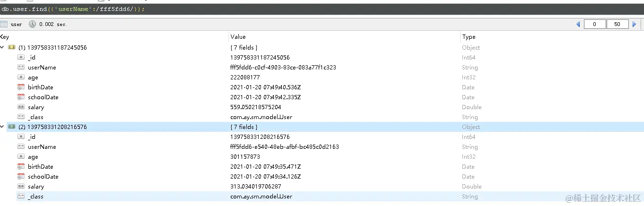
Task: Click Int32 type cell for age 222088177
Action: point(469,77)
